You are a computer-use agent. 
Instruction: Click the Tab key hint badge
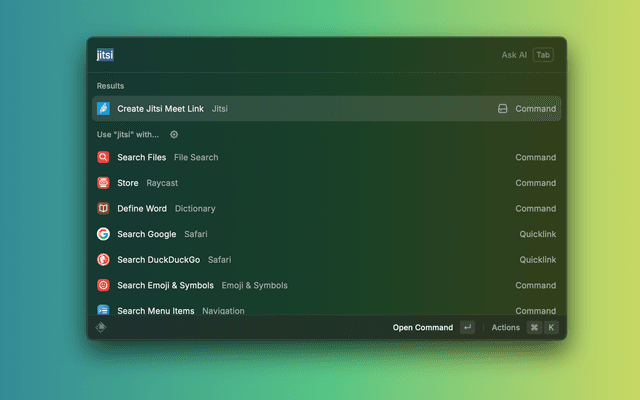(543, 55)
